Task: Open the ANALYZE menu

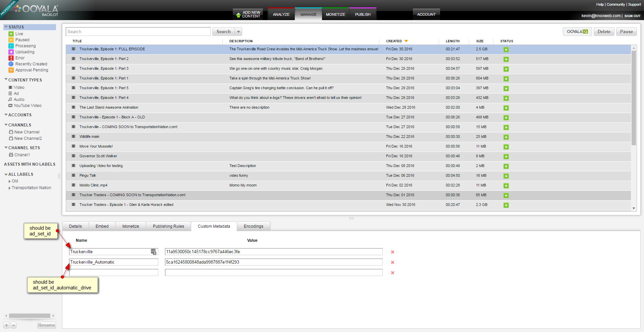Action: 281,14
